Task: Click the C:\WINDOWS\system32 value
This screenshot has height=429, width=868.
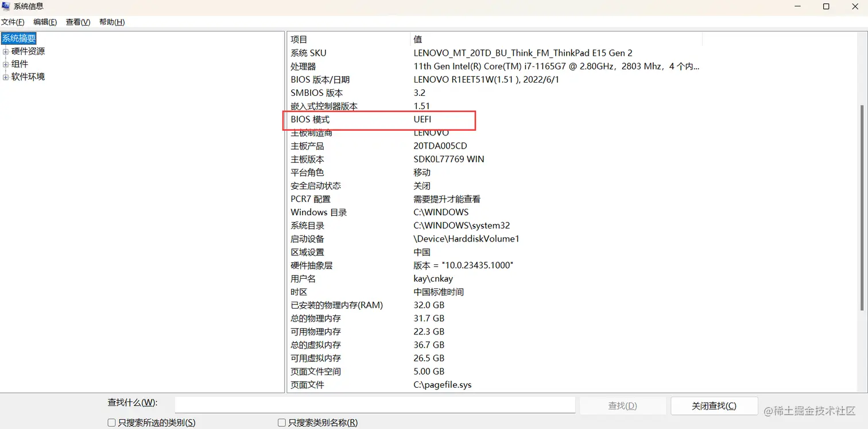Action: pos(462,225)
